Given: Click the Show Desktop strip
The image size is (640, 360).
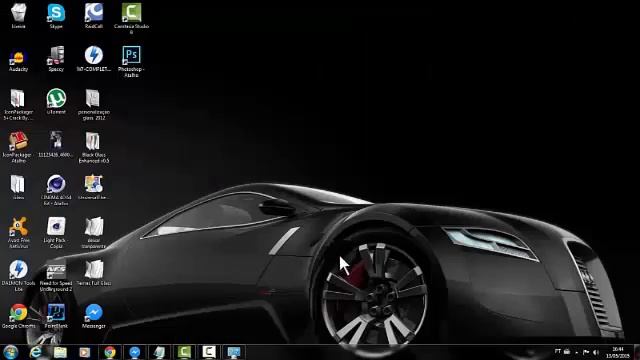Looking at the screenshot, I should (637, 352).
